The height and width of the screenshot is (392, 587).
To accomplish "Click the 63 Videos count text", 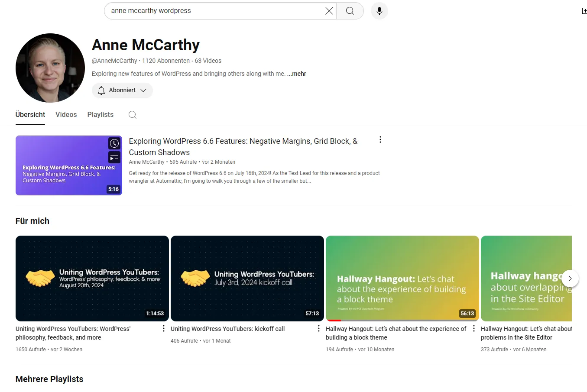I will click(x=208, y=61).
